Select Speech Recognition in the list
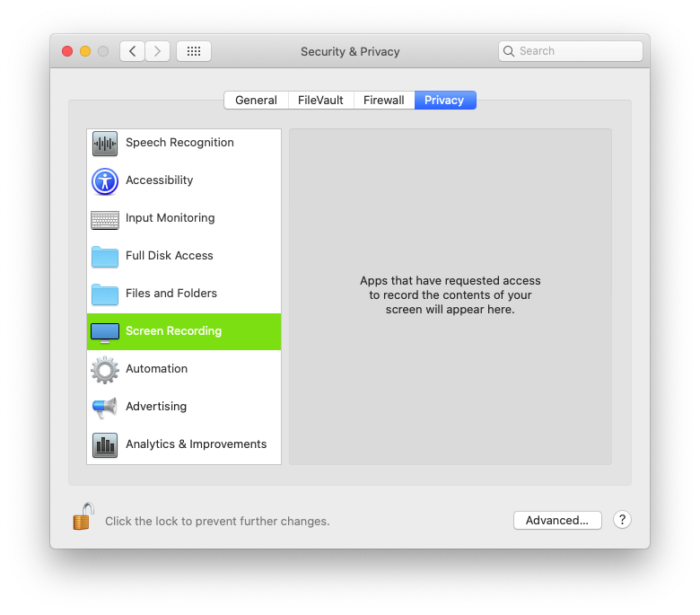The width and height of the screenshot is (700, 615). coord(184,143)
